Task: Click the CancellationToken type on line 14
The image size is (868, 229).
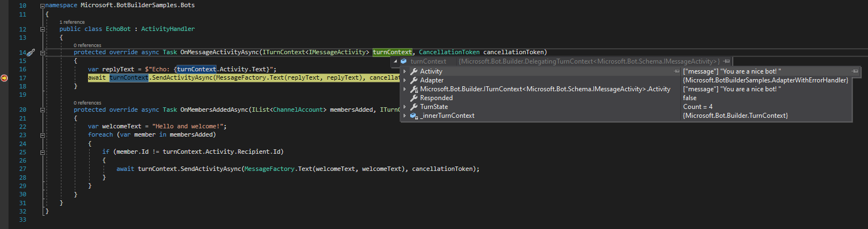Action: [x=449, y=52]
